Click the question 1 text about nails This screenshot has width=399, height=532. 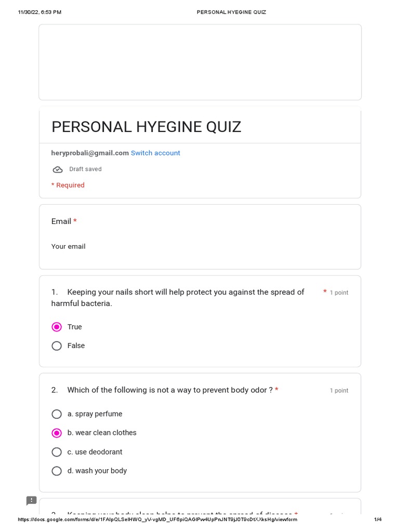pos(178,298)
